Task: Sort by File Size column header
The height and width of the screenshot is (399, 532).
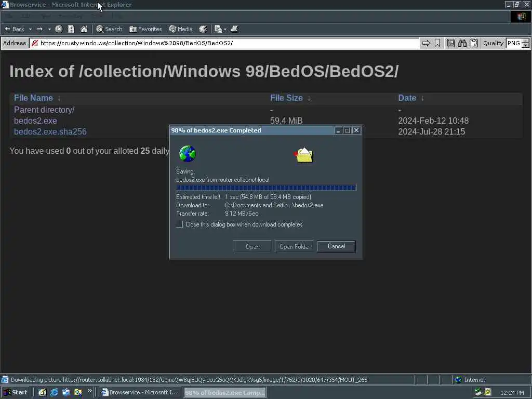Action: (286, 98)
